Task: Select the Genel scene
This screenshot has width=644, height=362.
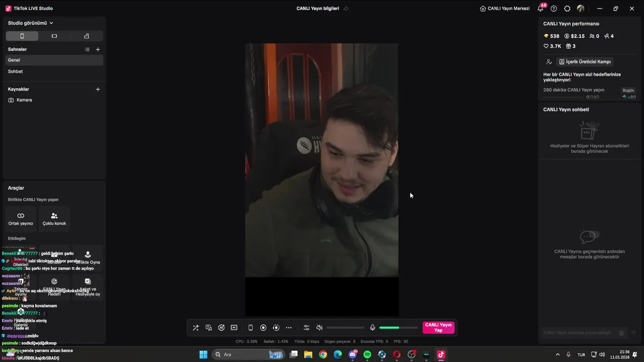Action: tap(54, 60)
